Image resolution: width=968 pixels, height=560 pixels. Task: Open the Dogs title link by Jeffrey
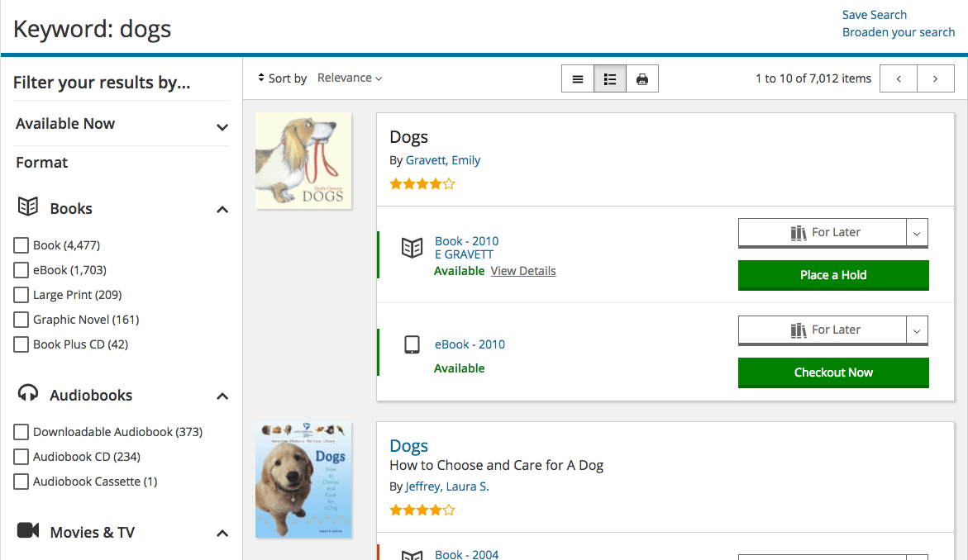tap(408, 445)
